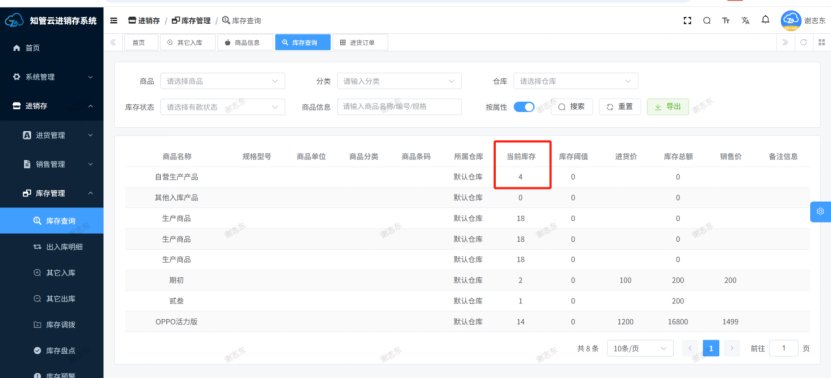Image resolution: width=831 pixels, height=378 pixels.
Task: Open 出入库明细 in sidebar
Action: tap(51, 247)
